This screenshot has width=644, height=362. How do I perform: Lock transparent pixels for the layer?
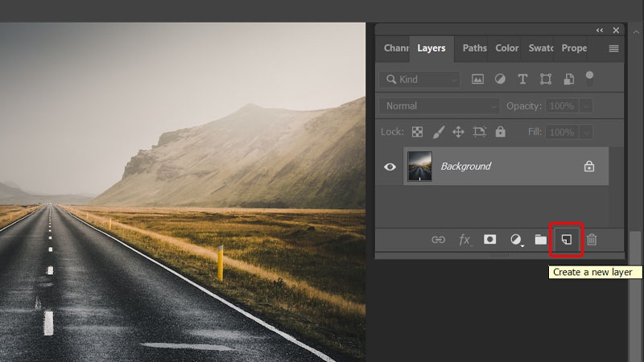(x=417, y=132)
